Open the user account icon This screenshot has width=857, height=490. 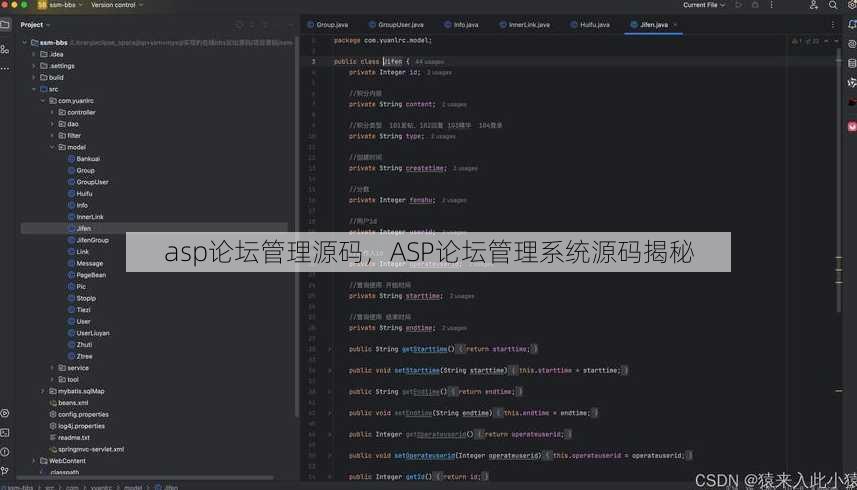[813, 5]
